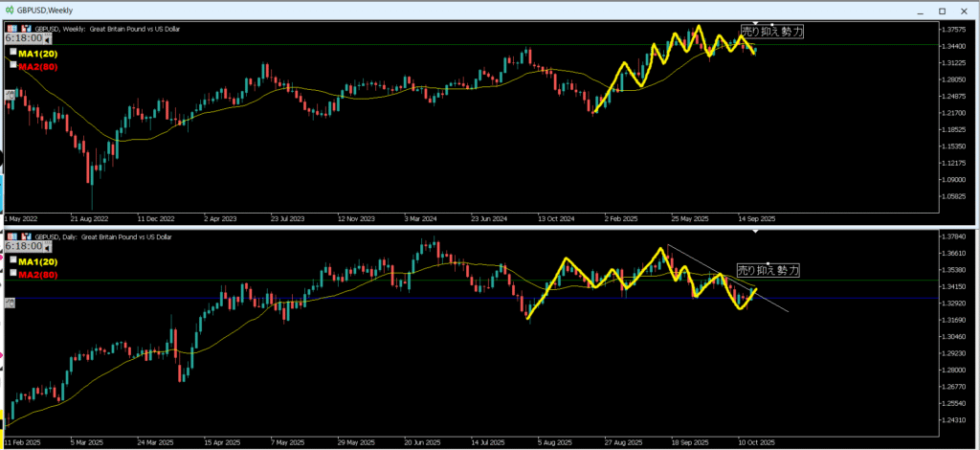Click the GBPUSD window title icon
The image size is (980, 450).
[9, 9]
